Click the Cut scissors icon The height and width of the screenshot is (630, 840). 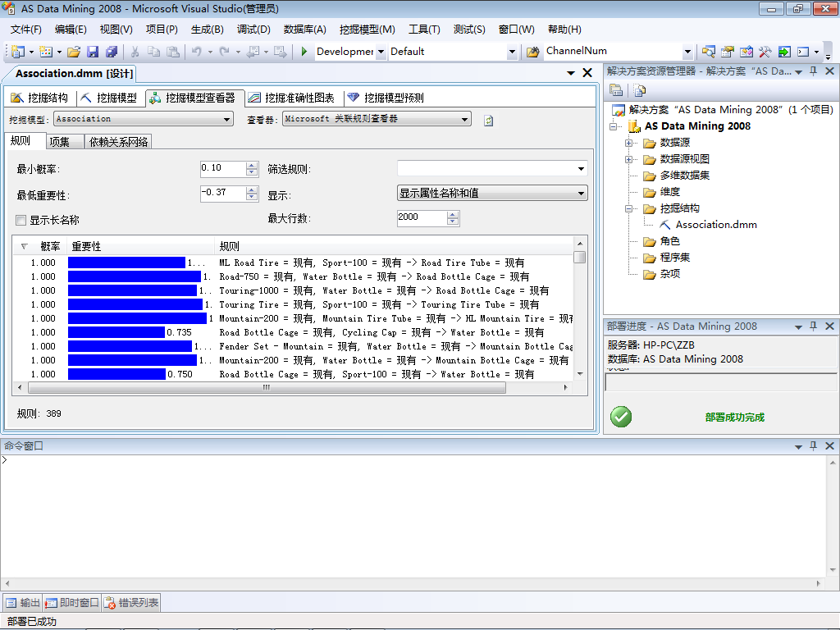[x=135, y=52]
